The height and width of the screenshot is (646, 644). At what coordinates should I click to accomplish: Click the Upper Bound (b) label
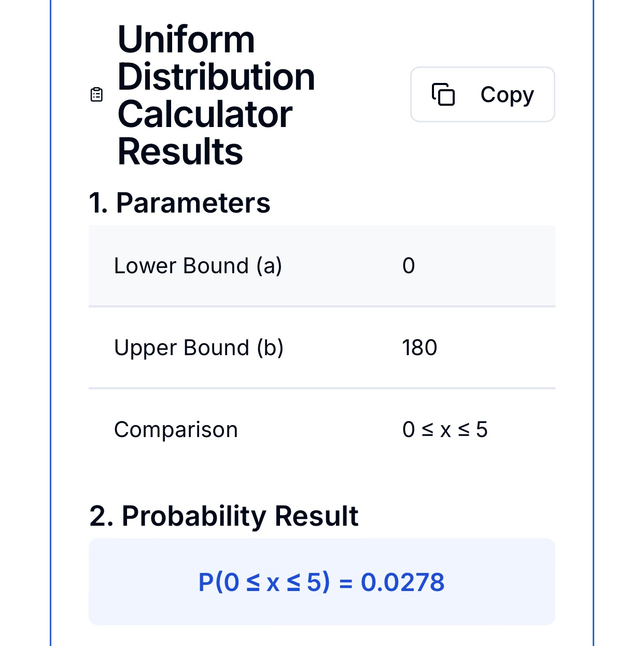click(199, 348)
